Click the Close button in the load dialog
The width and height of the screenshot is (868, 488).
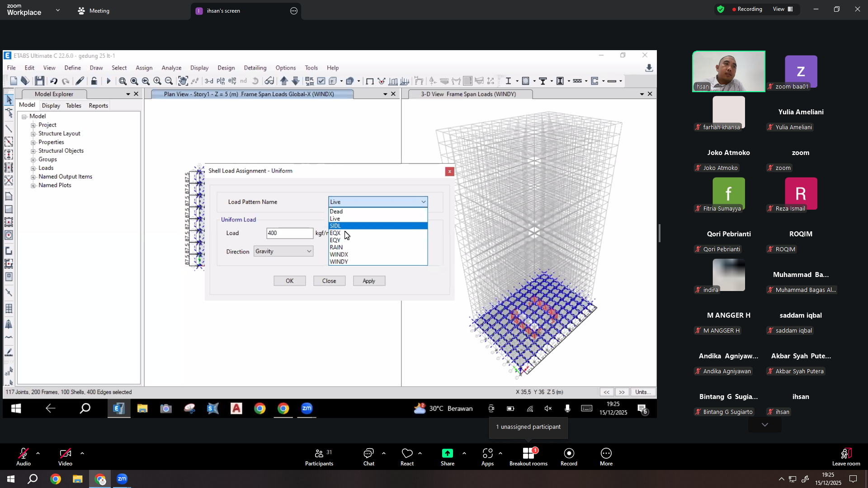(x=329, y=281)
